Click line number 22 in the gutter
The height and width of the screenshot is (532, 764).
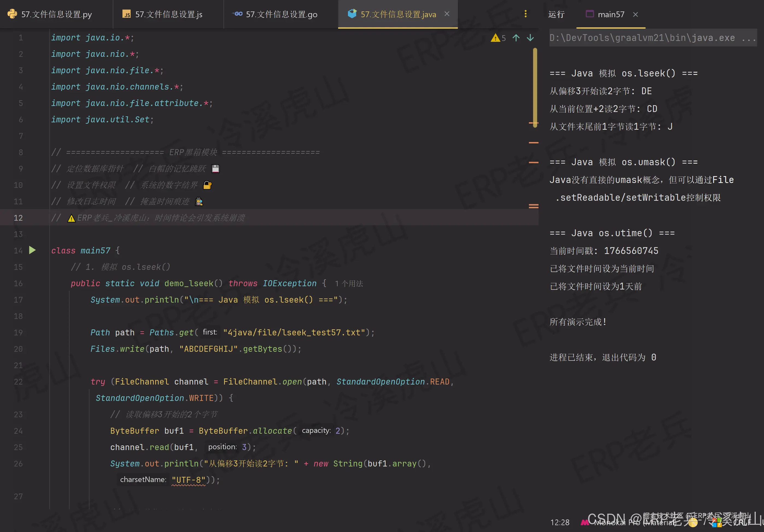click(x=18, y=382)
